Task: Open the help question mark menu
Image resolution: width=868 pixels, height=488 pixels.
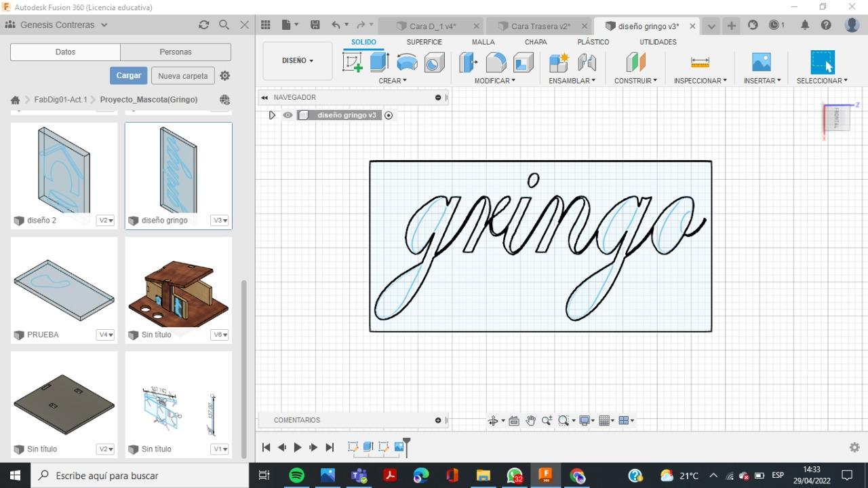Action: coord(826,25)
